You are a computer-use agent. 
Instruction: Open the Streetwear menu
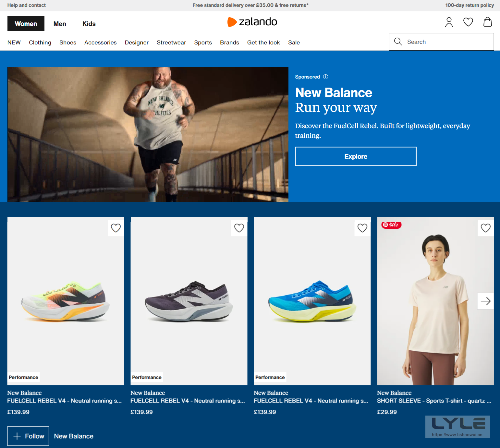[x=171, y=42]
